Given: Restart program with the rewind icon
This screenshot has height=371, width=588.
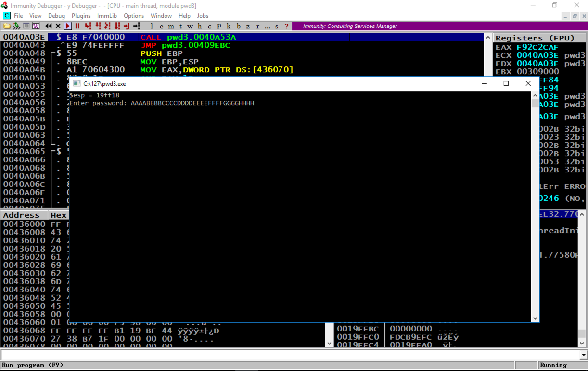Looking at the screenshot, I should coord(49,26).
